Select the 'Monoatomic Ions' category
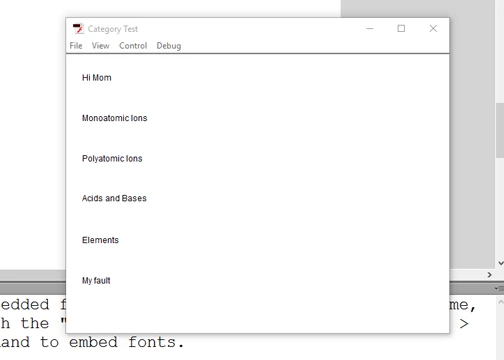 [114, 118]
